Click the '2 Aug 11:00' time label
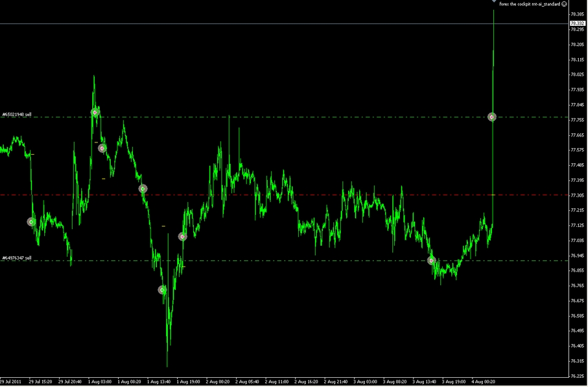The width and height of the screenshot is (588, 387). tap(277, 381)
